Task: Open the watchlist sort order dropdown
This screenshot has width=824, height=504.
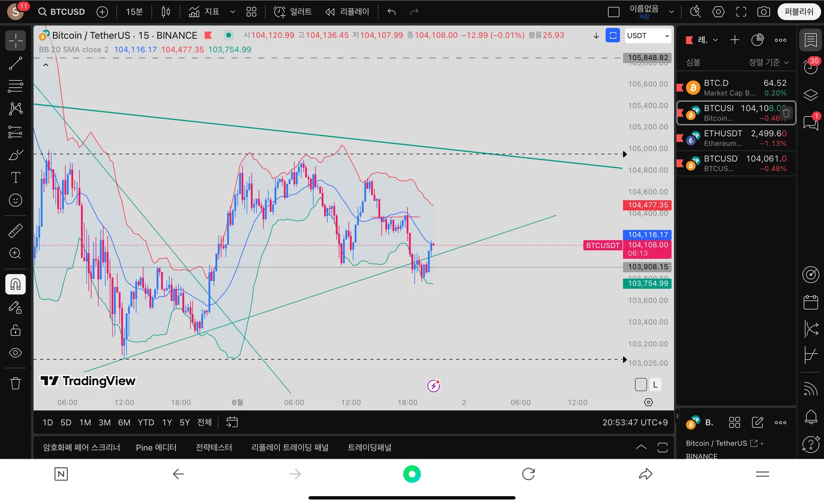Action: (x=768, y=63)
